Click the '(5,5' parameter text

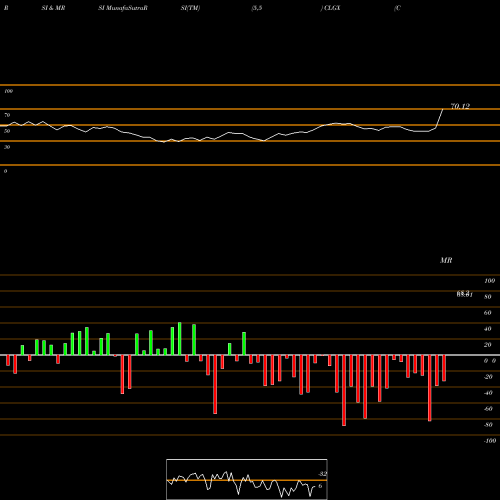click(257, 8)
